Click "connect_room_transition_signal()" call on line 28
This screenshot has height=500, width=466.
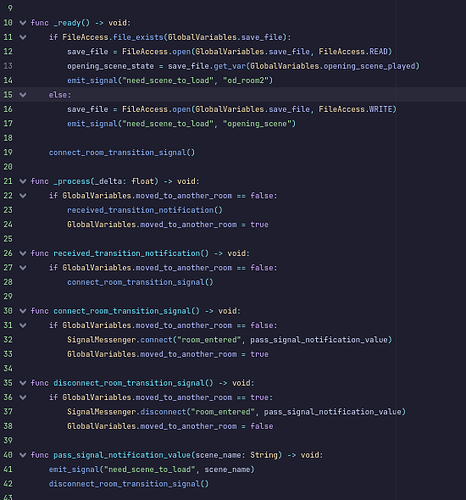coord(140,282)
